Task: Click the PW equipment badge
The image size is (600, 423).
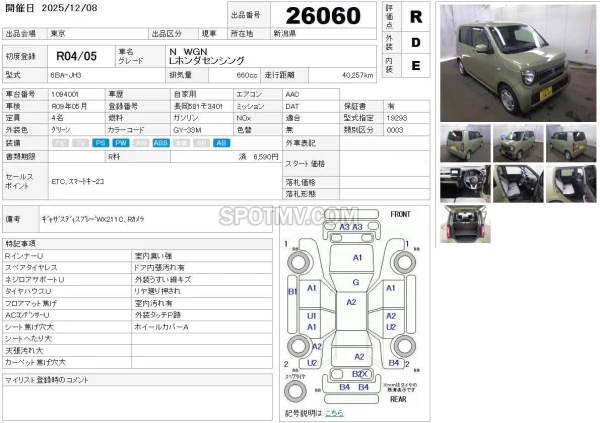Action: coord(122,143)
